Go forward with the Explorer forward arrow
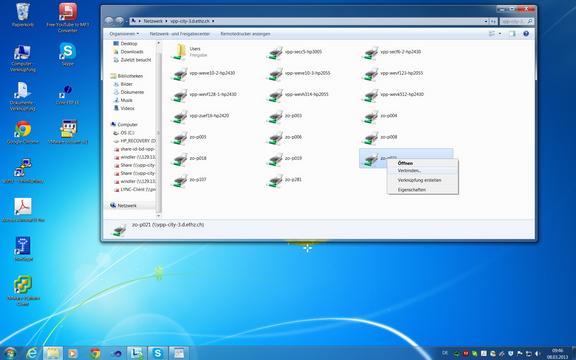This screenshot has height=360, width=576. [119, 21]
